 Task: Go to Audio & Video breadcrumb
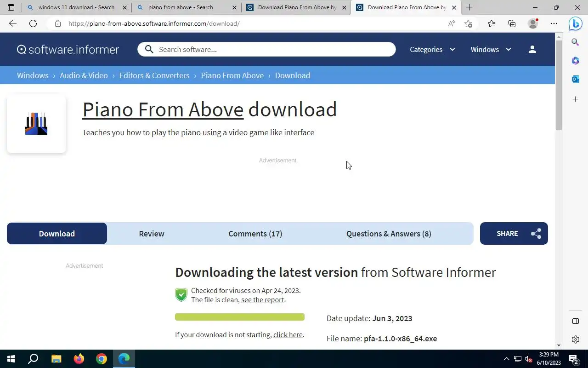tap(84, 75)
